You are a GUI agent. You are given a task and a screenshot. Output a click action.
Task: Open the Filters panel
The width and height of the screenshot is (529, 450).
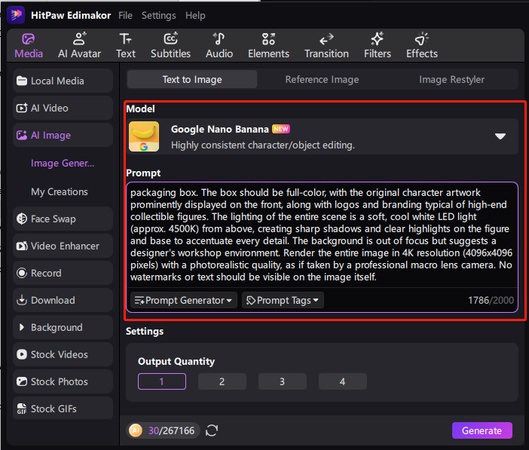(x=377, y=46)
